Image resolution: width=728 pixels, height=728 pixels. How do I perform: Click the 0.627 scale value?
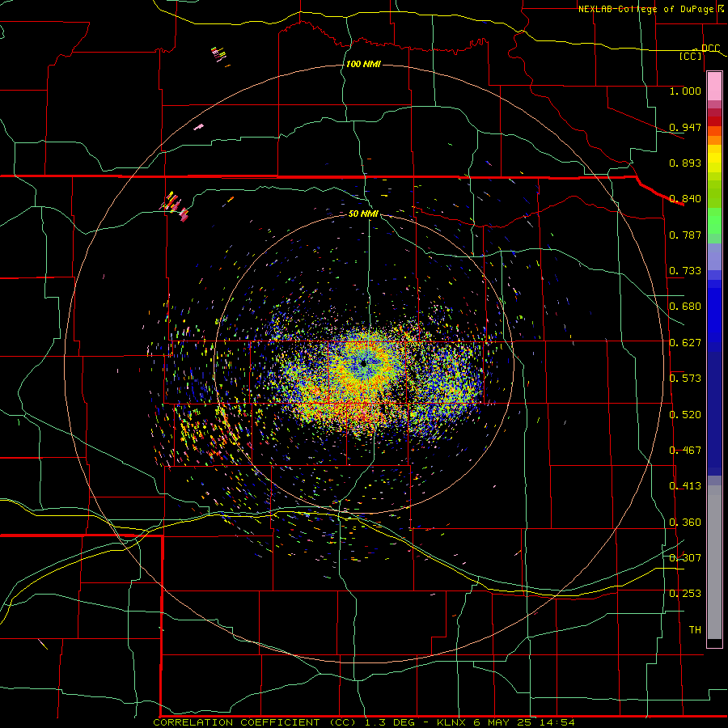pos(685,343)
